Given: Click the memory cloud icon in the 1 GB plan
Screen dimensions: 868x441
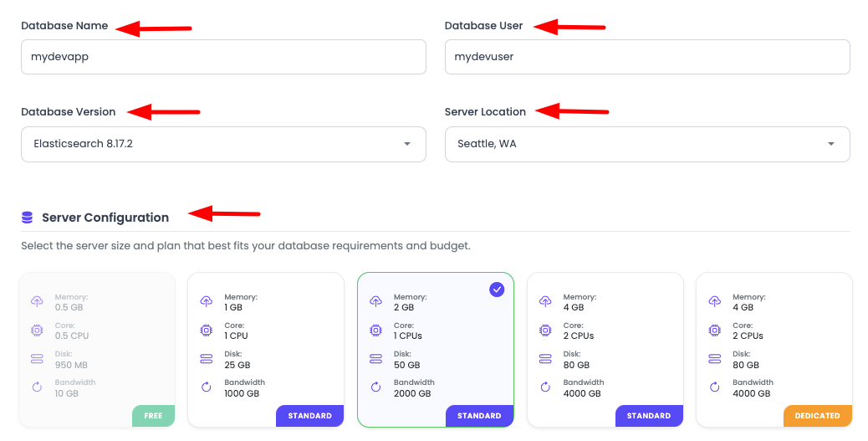Looking at the screenshot, I should click(206, 302).
